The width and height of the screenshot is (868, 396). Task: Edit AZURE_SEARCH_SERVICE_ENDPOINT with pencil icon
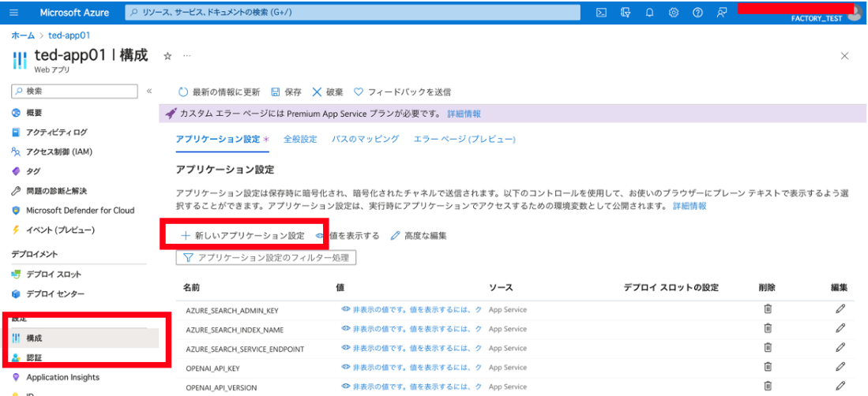point(840,347)
